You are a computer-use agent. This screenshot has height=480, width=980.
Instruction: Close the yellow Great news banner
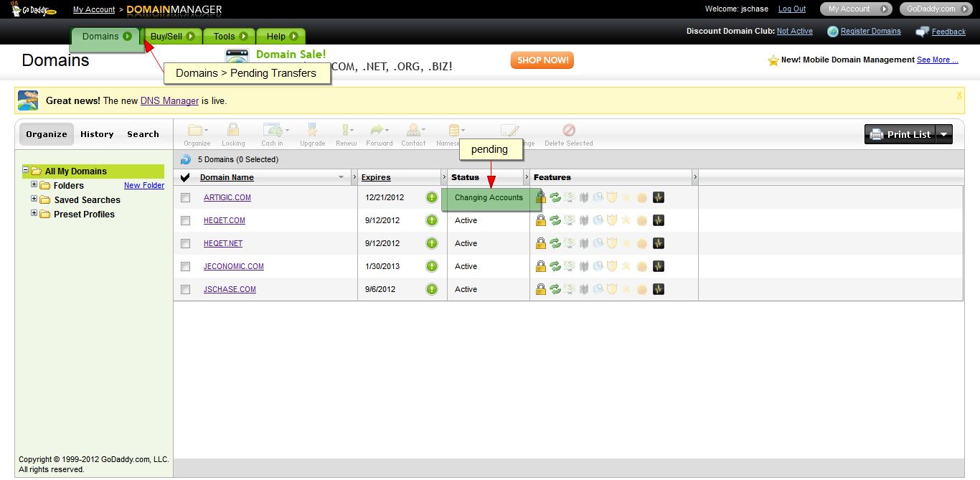coord(959,95)
